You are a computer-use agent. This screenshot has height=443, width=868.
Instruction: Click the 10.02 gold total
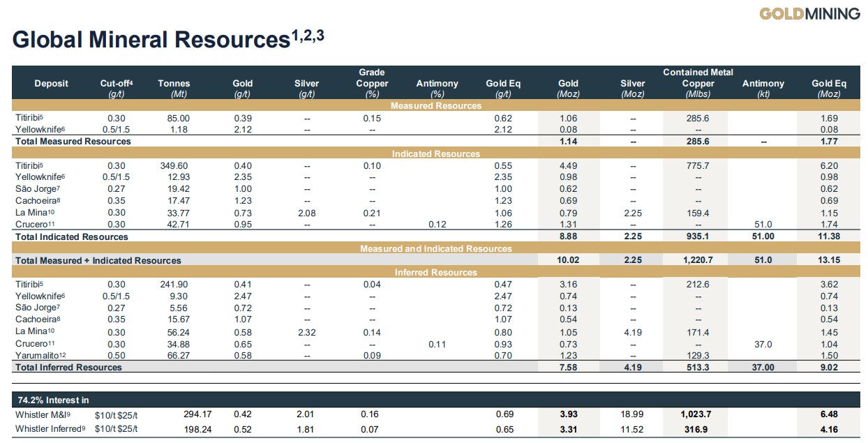[568, 260]
